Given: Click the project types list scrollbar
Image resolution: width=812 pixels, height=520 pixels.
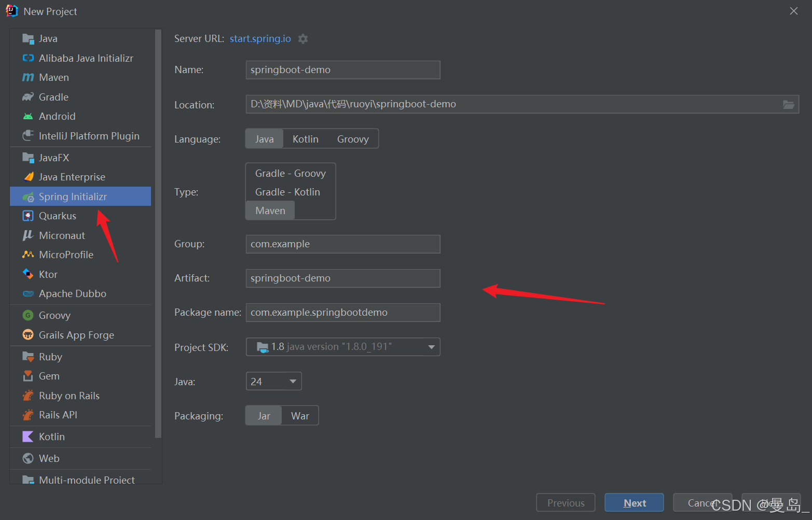Looking at the screenshot, I should [x=158, y=233].
